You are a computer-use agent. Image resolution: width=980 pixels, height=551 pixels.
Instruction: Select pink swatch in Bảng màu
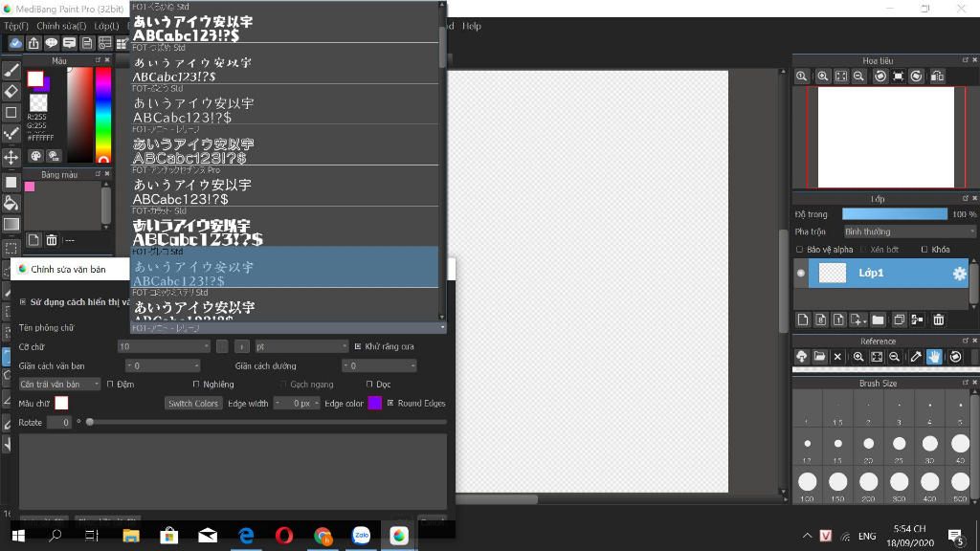[x=30, y=187]
